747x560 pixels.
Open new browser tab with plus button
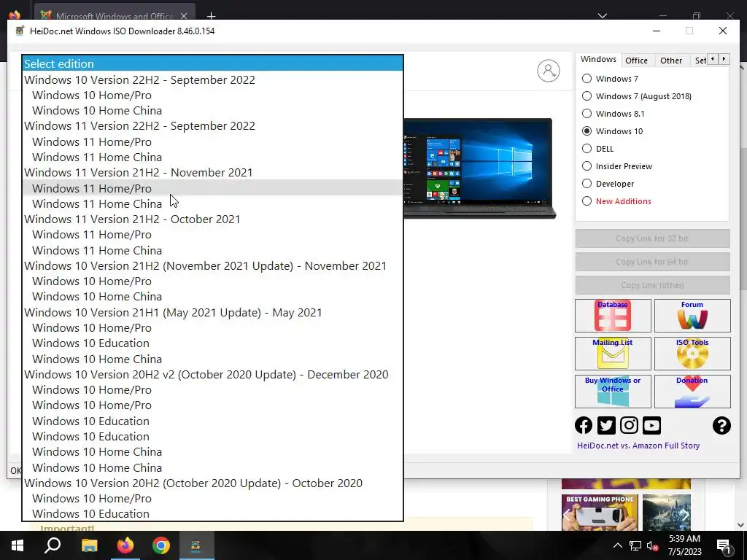point(211,16)
